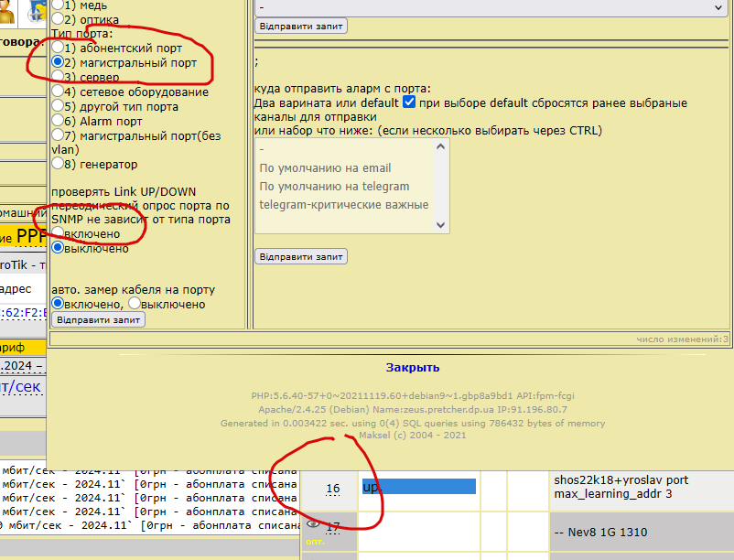Select radio 'оптика'
This screenshot has width=734, height=560.
tap(58, 18)
